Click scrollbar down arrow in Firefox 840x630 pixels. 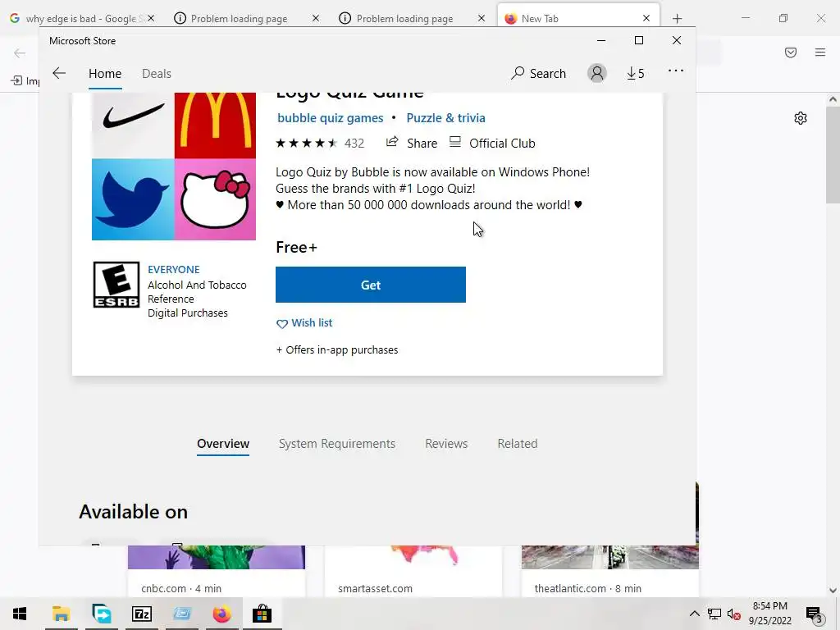pos(833,591)
